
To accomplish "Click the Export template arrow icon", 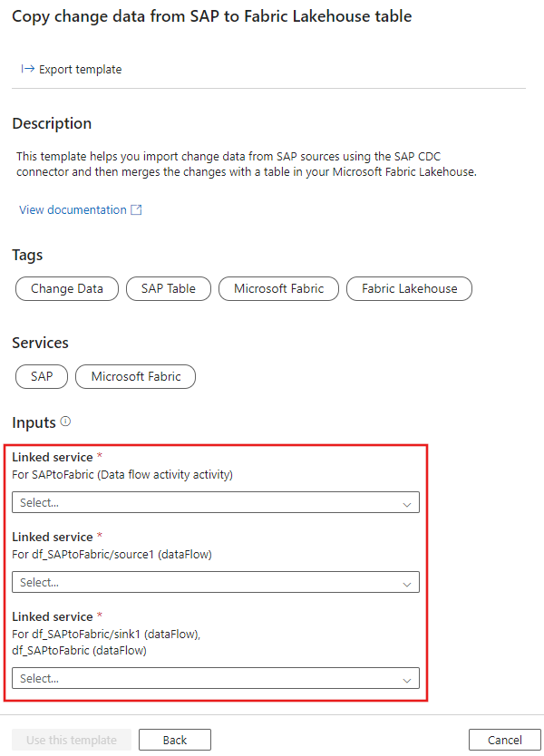I will tap(27, 69).
